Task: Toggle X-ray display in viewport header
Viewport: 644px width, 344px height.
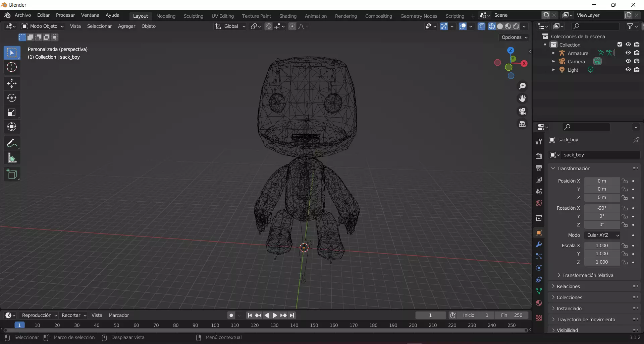Action: [481, 26]
